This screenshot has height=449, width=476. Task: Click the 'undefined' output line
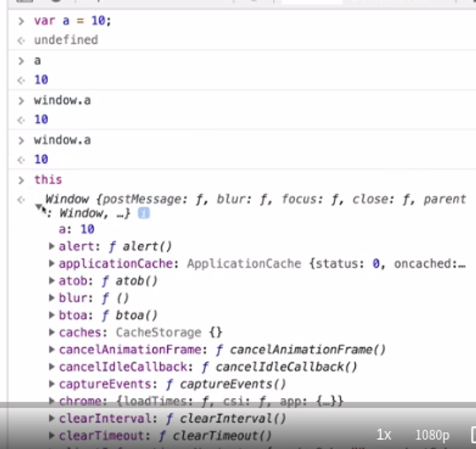(66, 40)
